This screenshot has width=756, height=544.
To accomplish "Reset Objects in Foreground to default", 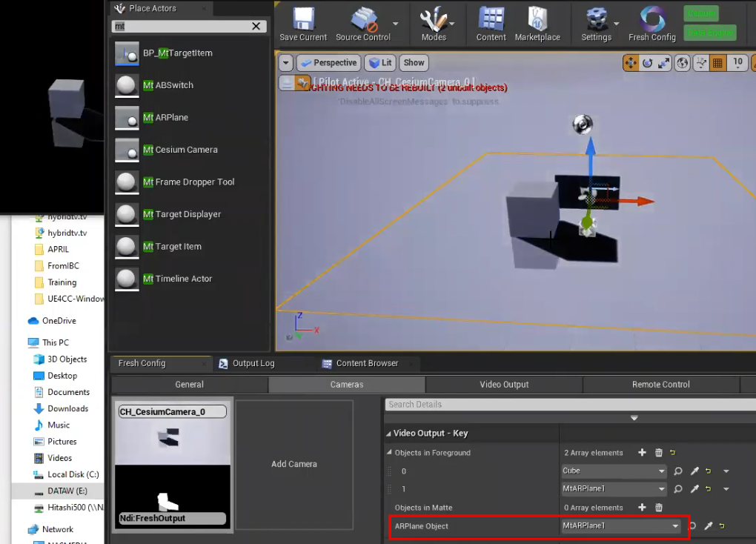I will (x=672, y=452).
